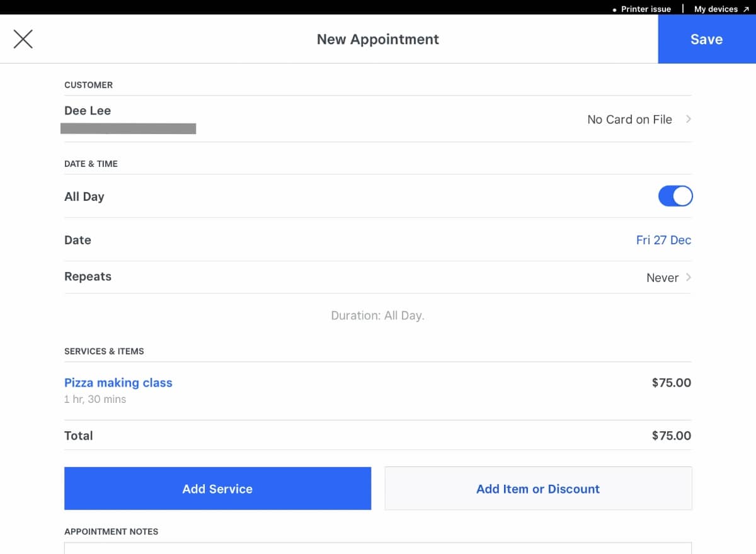Click the Duration: All Day text
Screen dimensions: 756x554
point(378,315)
